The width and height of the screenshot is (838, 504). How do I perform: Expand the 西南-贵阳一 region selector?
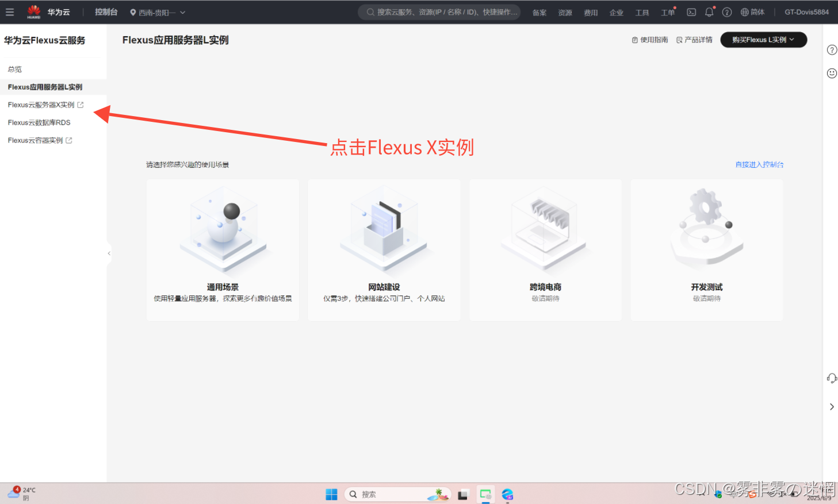(158, 13)
